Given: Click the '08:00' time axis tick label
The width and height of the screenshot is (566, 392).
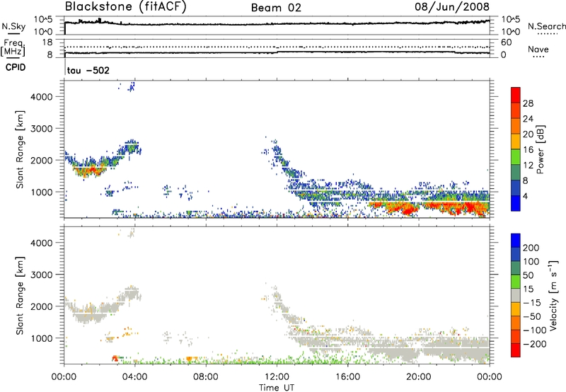Looking at the screenshot, I should click(206, 377).
